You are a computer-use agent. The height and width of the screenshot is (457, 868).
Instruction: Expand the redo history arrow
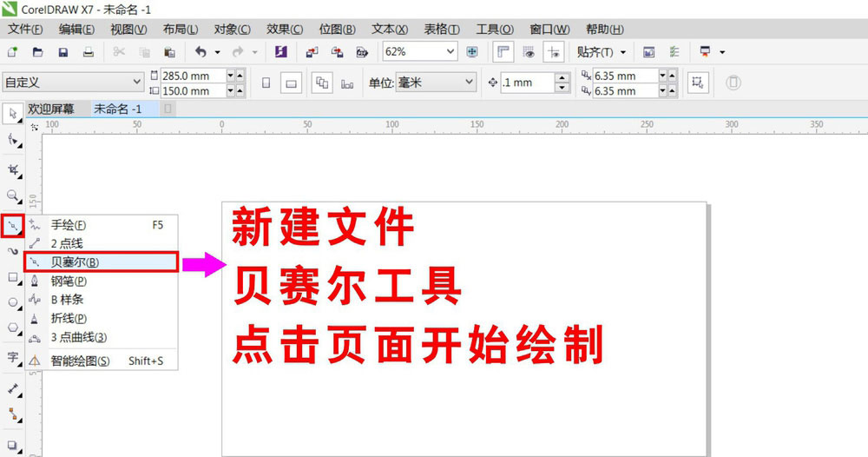pos(254,52)
